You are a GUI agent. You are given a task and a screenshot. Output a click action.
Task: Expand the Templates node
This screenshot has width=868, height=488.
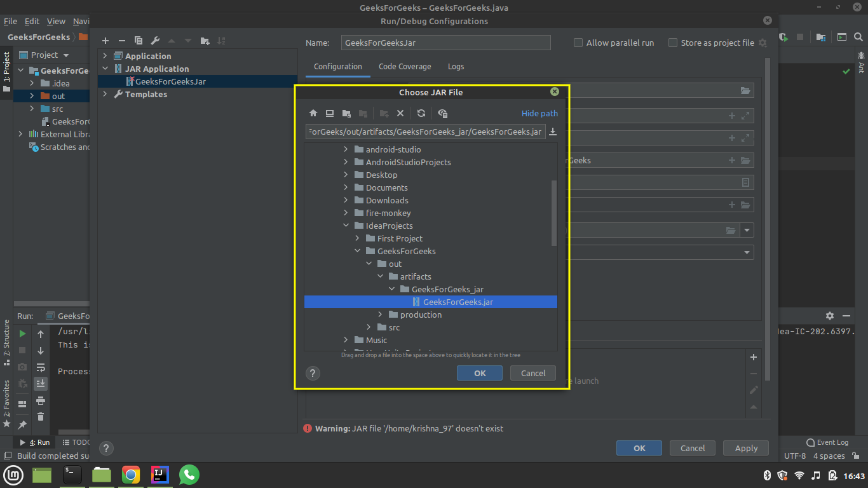point(105,94)
